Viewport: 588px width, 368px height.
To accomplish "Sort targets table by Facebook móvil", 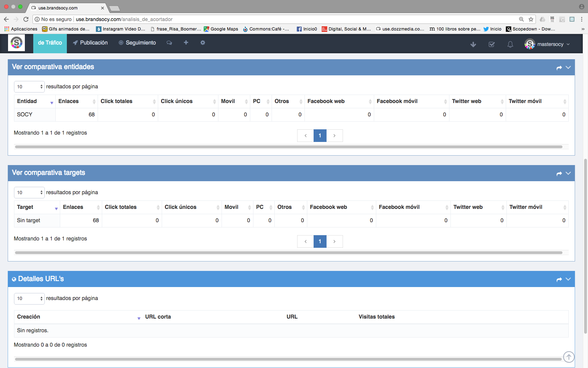I will [x=413, y=207].
